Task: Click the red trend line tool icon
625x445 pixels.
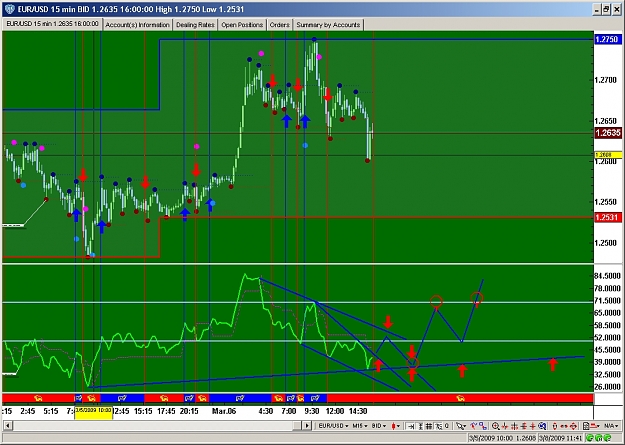Action: click(x=474, y=426)
